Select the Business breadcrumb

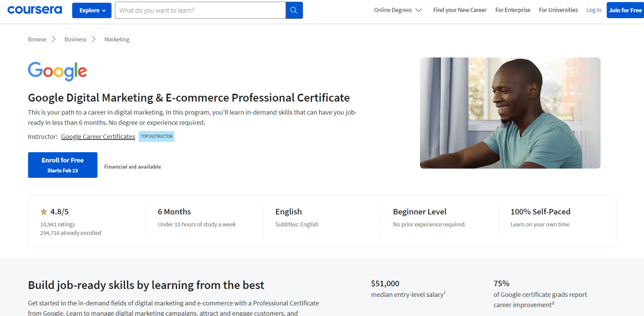point(75,39)
